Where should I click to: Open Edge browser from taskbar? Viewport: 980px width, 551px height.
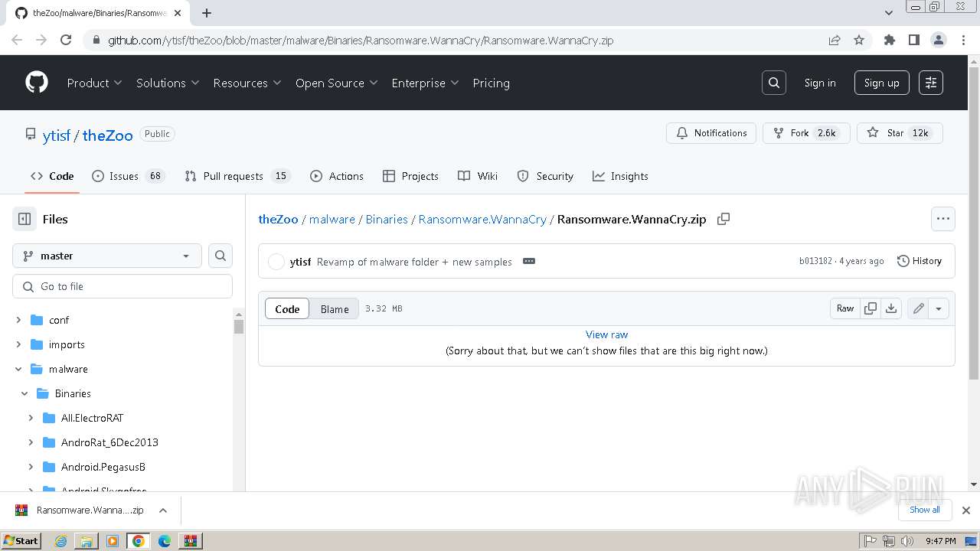pos(165,541)
